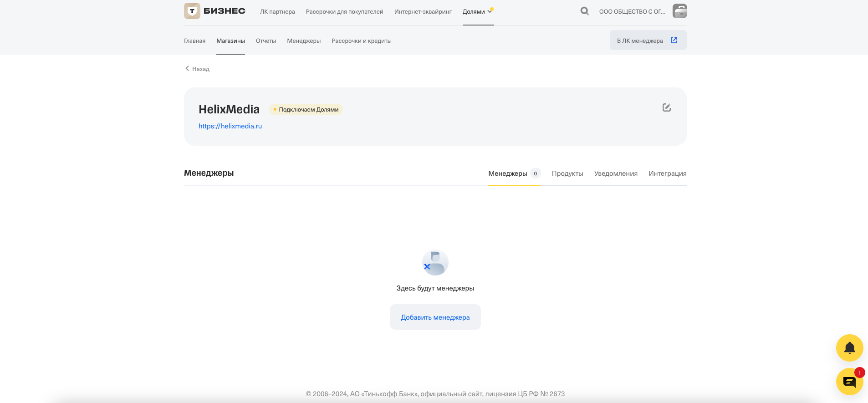Image resolution: width=868 pixels, height=403 pixels.
Task: Open the search magnifier icon
Action: coord(584,11)
